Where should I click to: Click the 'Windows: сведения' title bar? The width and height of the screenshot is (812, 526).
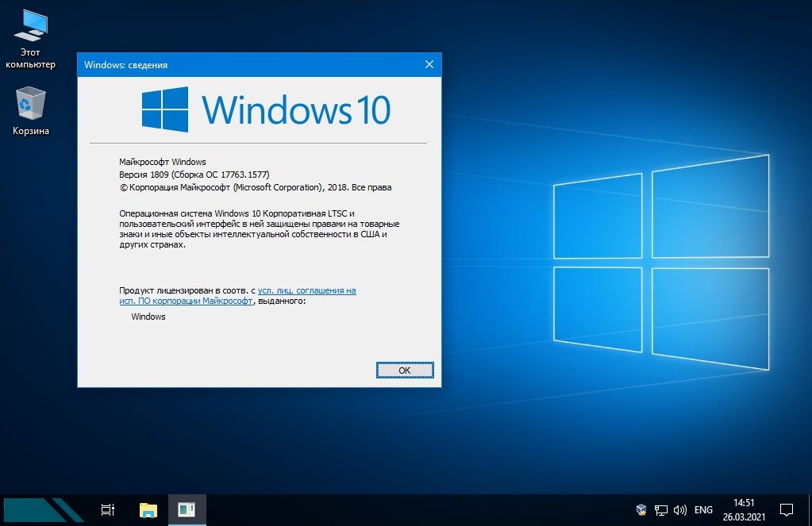238,64
